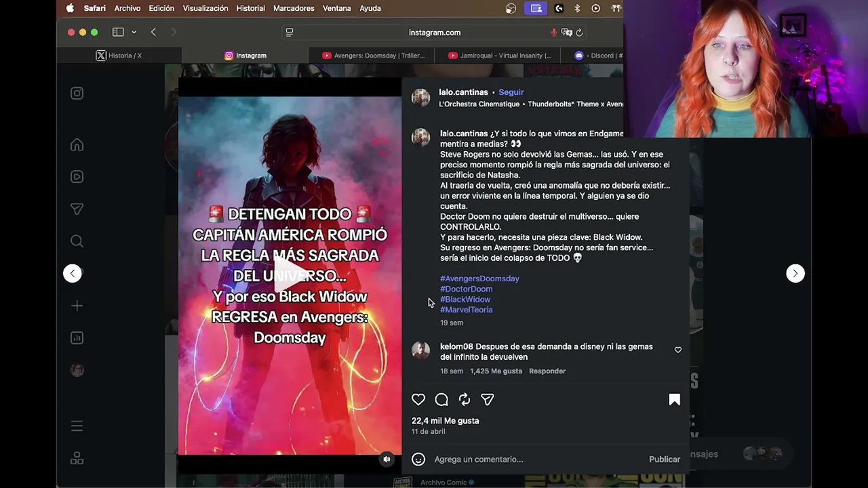This screenshot has width=868, height=488.
Task: Open the #BlackWidow hashtag
Action: click(x=465, y=299)
